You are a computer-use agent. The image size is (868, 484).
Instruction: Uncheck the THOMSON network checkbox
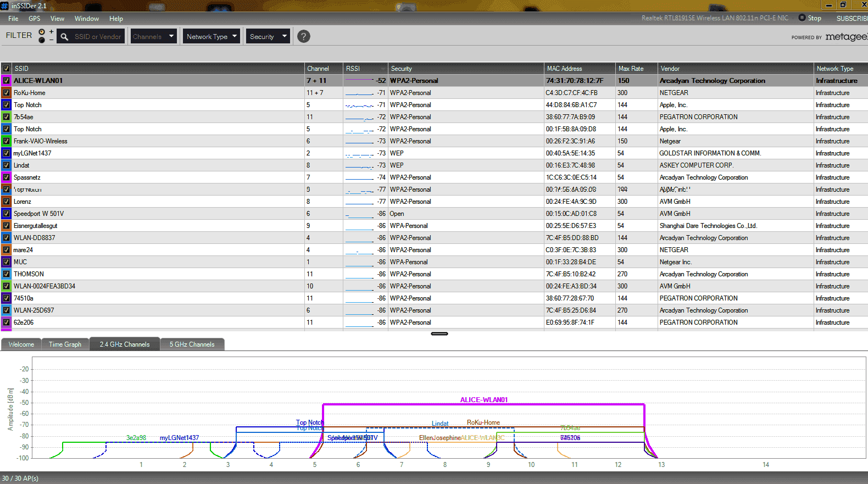7,274
